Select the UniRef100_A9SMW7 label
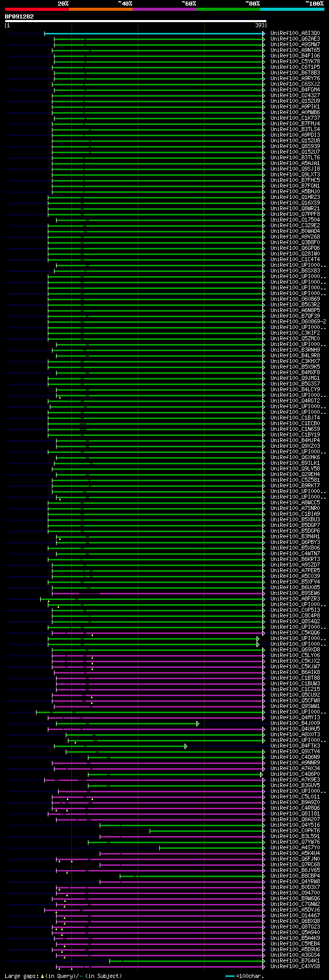 point(295,45)
